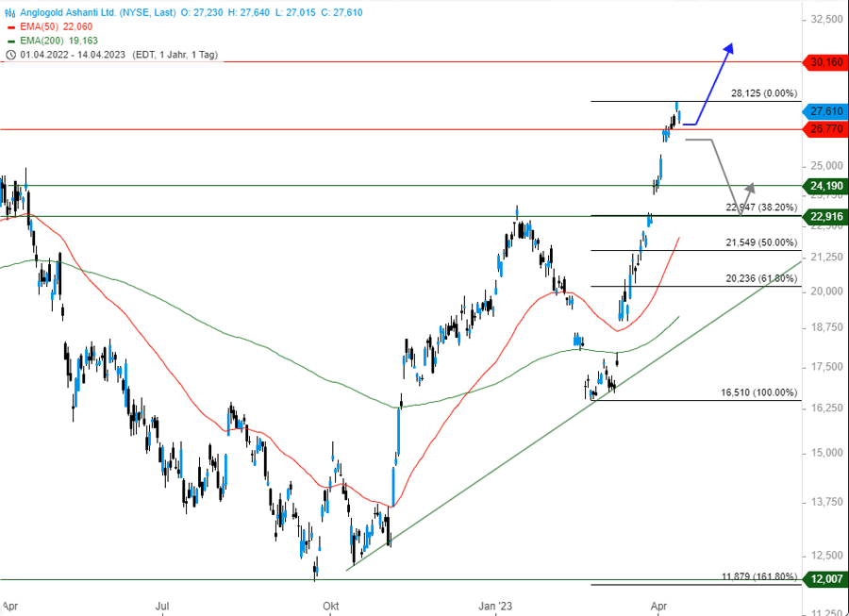The width and height of the screenshot is (849, 616).
Task: Click the 16,510 (100.00%) Fibonacci label
Action: tap(759, 392)
